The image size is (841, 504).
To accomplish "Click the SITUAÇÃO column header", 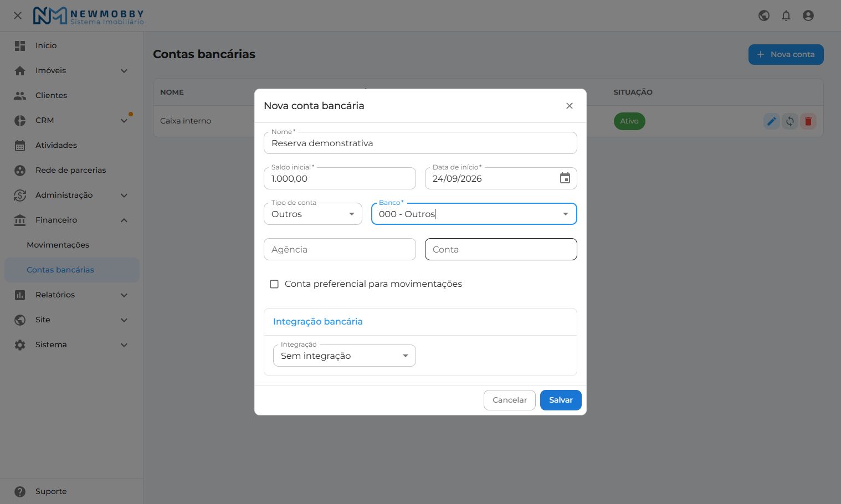I will [633, 92].
